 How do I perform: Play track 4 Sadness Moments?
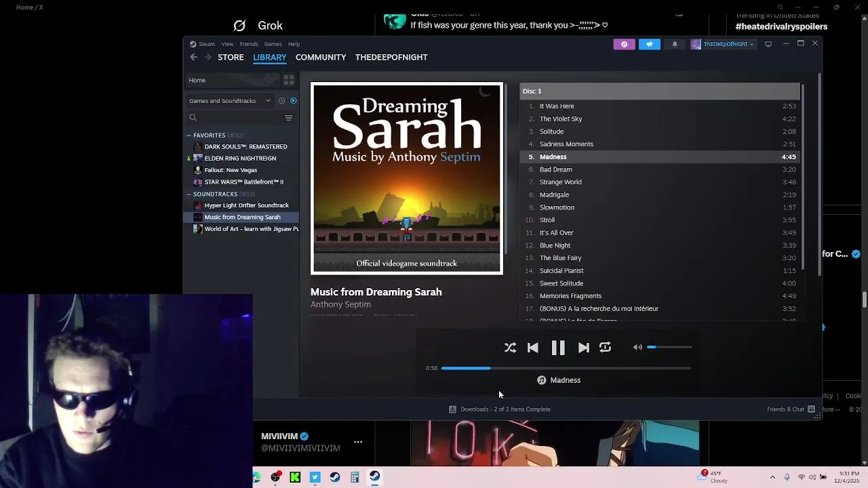660,144
